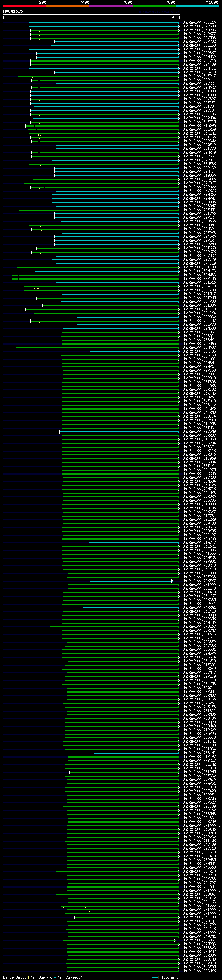The height and width of the screenshot is (980, 222).
Task: Select the query name AV641515
Action: (13, 11)
